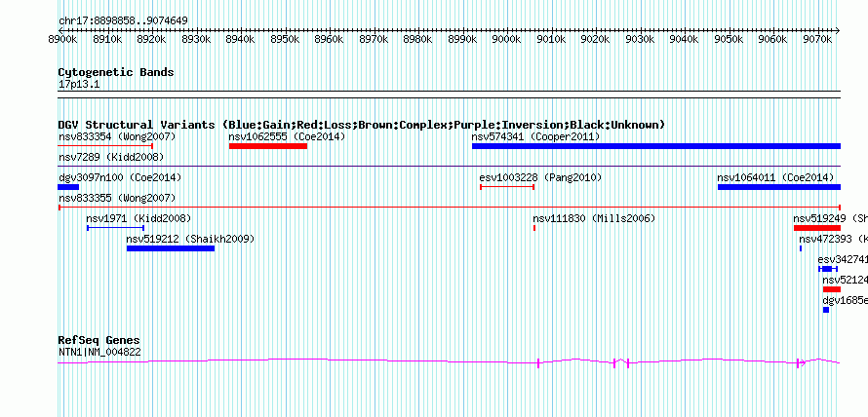Screen dimensions: 868x417
Task: Select the nsv52124 red bar
Action: point(832,289)
